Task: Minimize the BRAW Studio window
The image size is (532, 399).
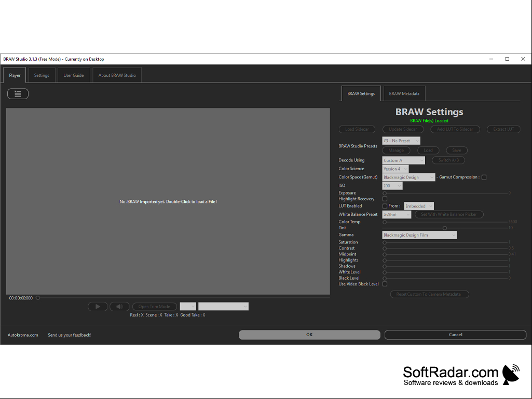Action: tap(491, 59)
